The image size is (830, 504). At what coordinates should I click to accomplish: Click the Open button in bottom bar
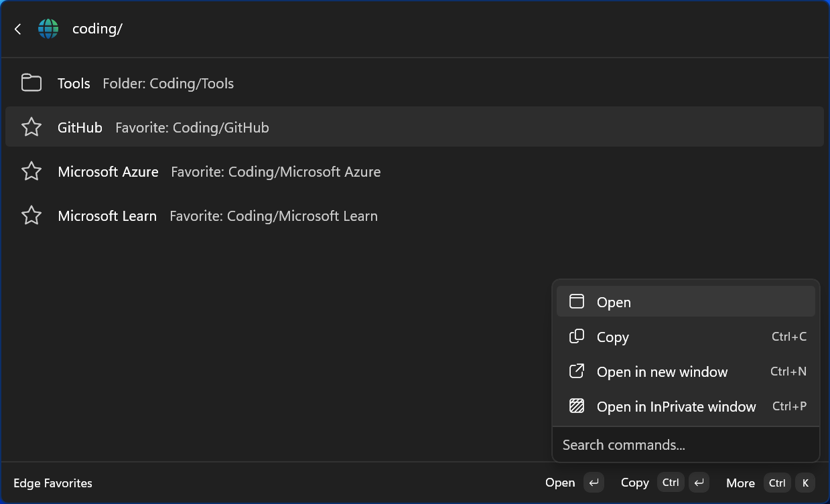(x=575, y=483)
